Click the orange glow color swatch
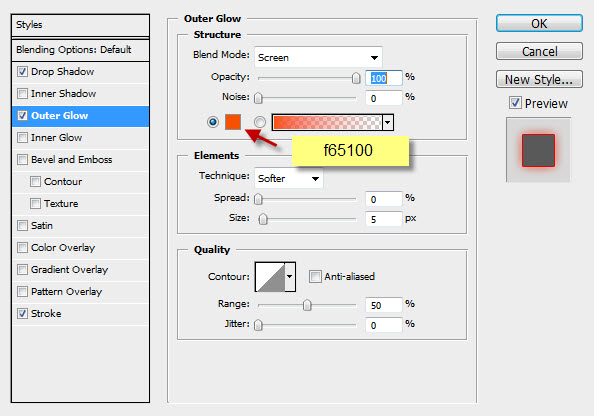Screen dimensions: 594x416 pyautogui.click(x=233, y=122)
